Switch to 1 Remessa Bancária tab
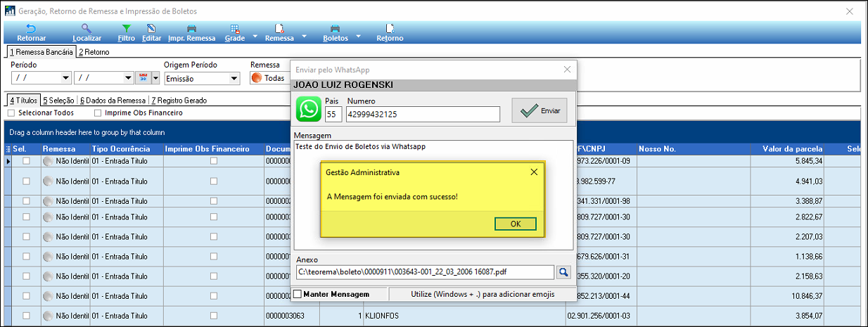Image resolution: width=868 pixels, height=327 pixels. click(41, 52)
